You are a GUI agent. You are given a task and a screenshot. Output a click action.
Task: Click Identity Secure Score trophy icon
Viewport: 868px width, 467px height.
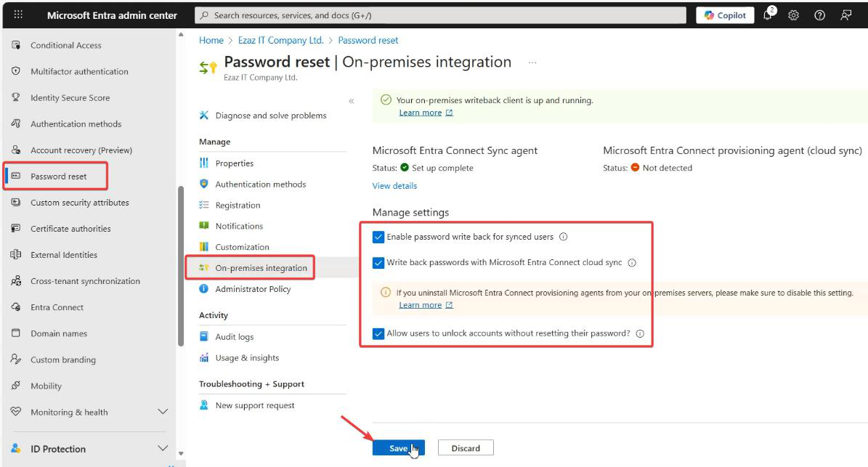(x=15, y=97)
